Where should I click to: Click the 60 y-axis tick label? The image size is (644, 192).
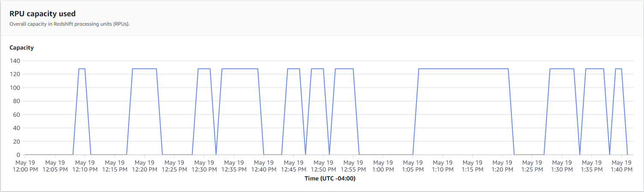[17, 115]
